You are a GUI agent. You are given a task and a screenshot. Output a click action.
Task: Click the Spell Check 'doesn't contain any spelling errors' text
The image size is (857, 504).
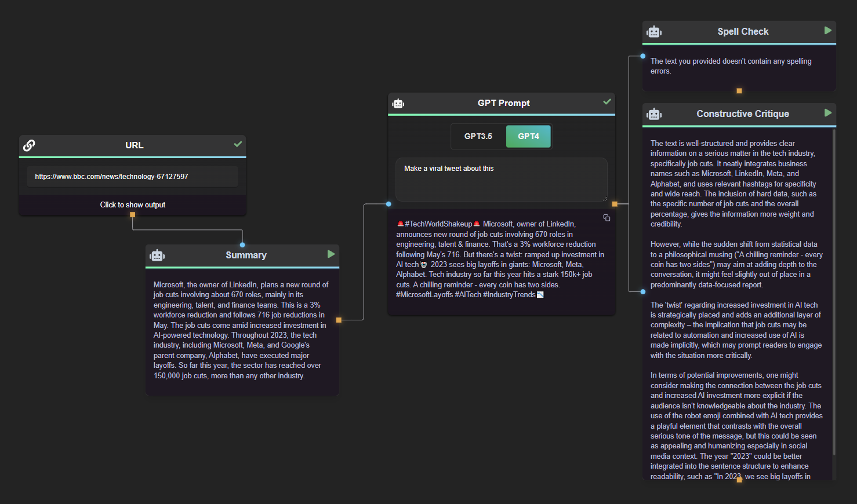(x=731, y=66)
